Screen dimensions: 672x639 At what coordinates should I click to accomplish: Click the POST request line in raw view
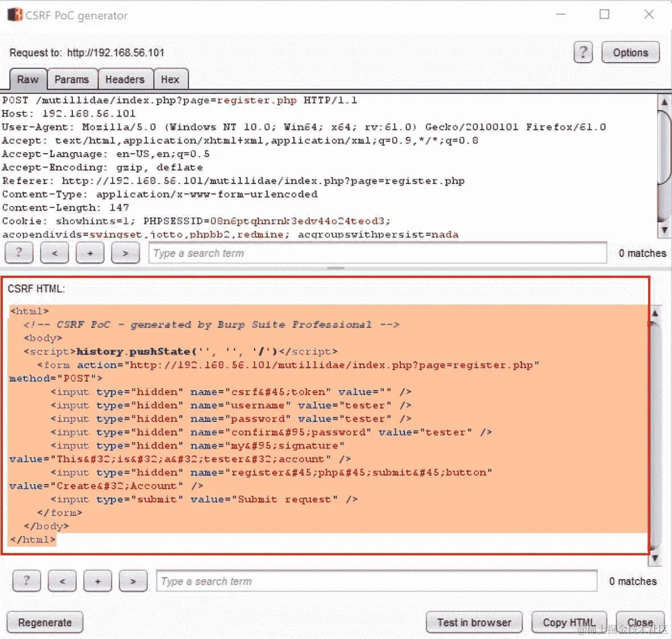[179, 100]
